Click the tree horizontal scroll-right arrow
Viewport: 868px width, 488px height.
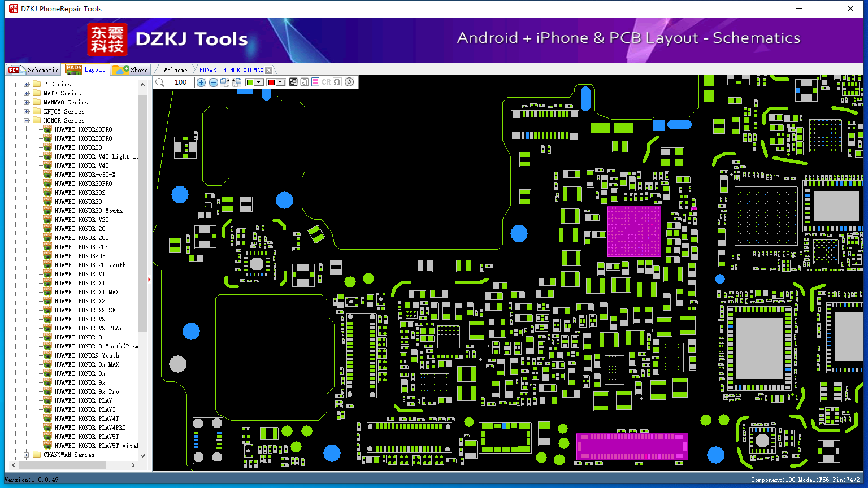coord(133,465)
